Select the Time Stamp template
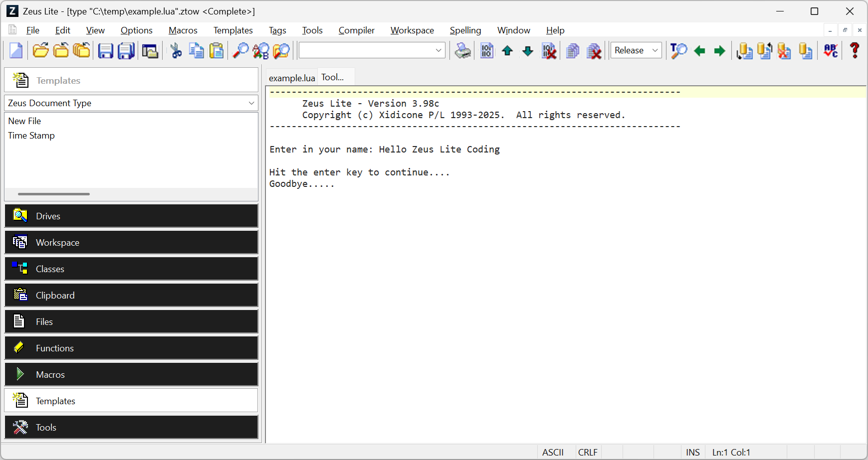Screen dimensions: 868x460 coord(31,136)
